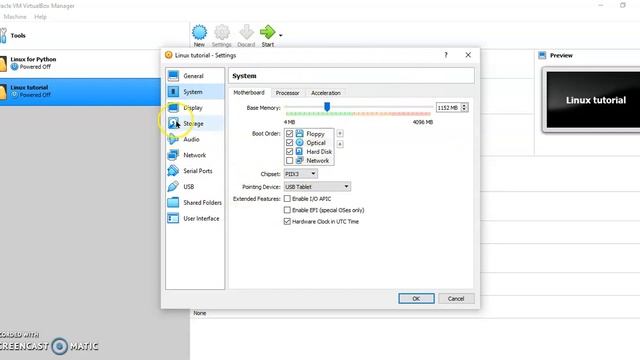Enable EFI special OSes checkbox
Viewport: 640px width, 360px height.
(x=287, y=210)
